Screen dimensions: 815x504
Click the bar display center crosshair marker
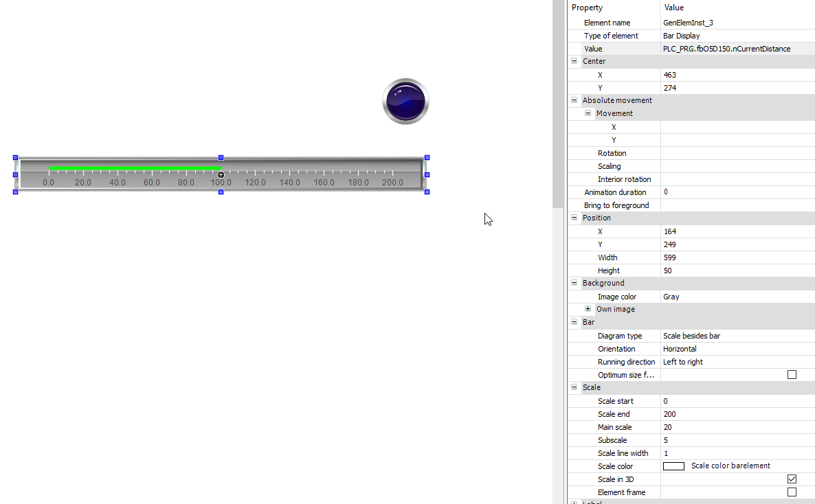click(221, 175)
